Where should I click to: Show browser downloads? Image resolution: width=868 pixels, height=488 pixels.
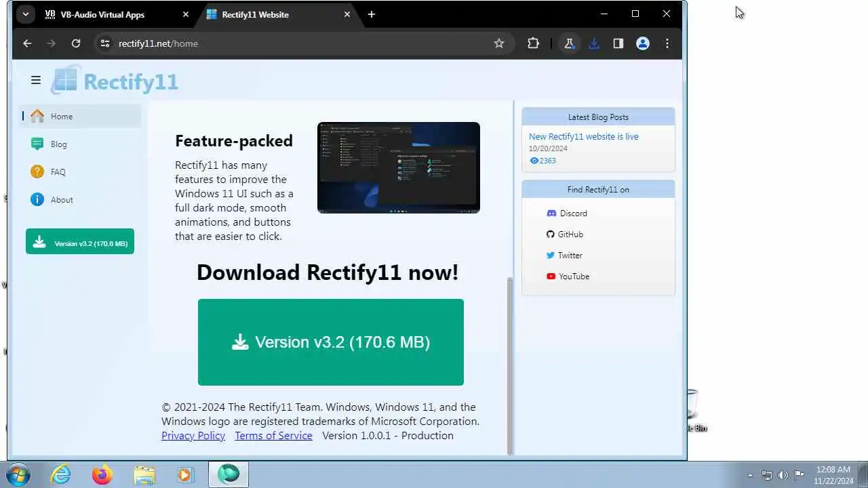(594, 43)
